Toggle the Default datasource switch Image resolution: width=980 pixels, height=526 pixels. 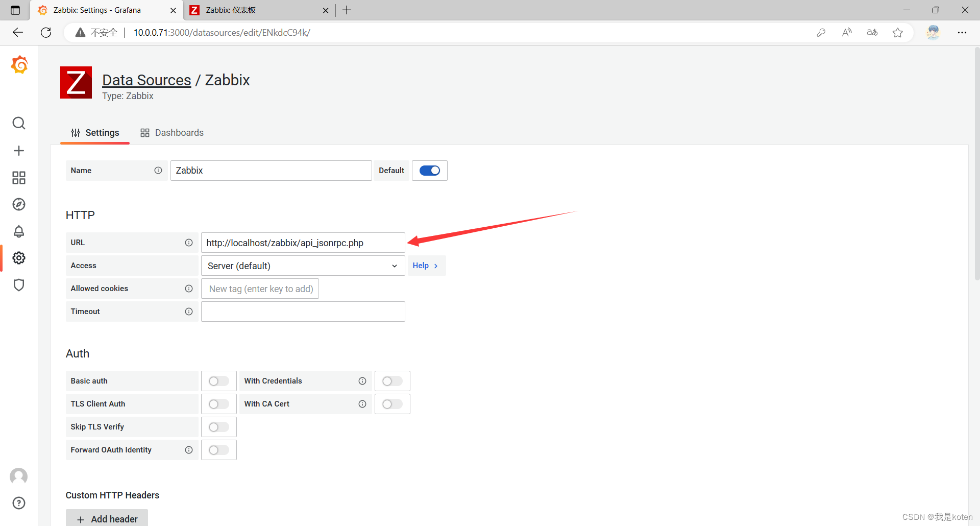(430, 171)
